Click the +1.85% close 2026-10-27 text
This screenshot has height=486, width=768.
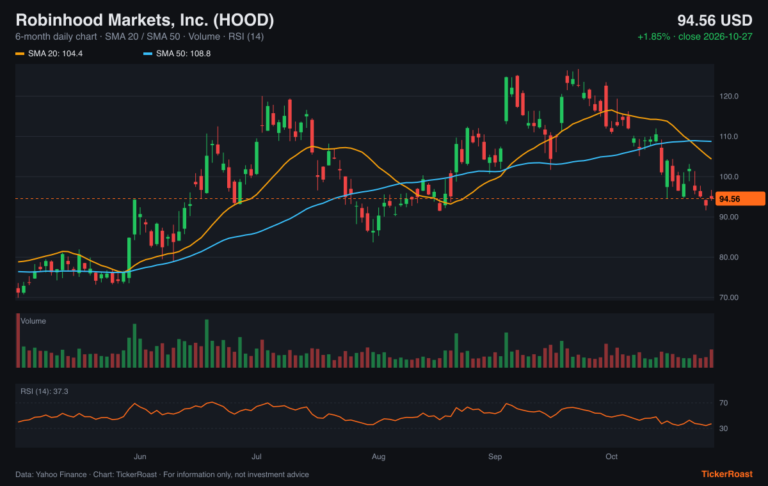click(695, 37)
